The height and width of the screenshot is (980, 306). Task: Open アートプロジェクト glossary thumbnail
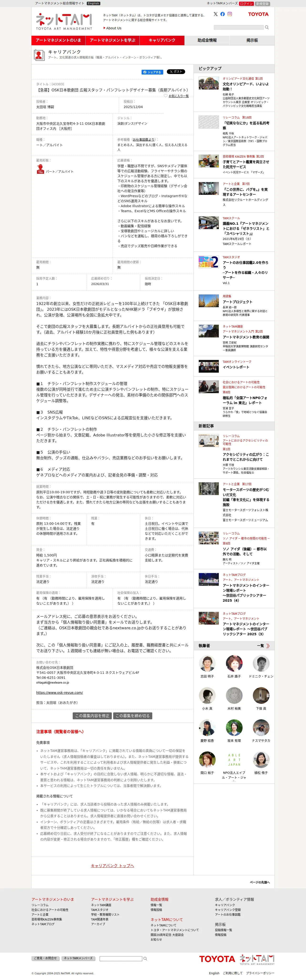(209, 301)
